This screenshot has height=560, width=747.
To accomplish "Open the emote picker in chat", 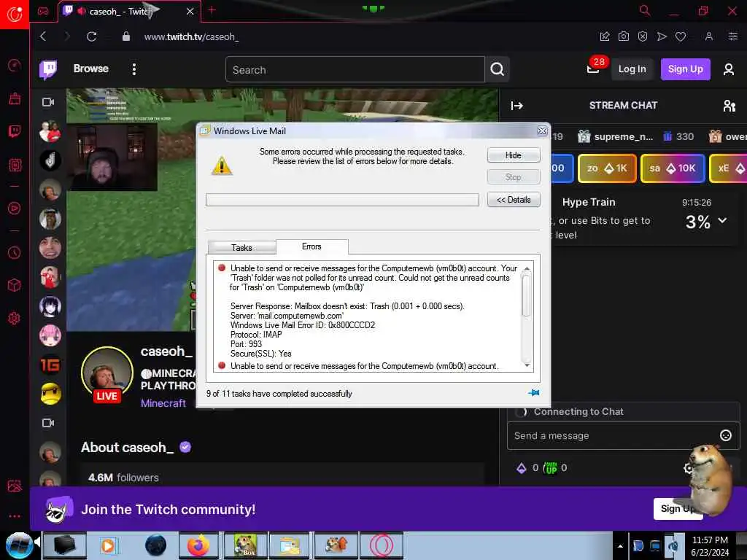I will tap(726, 435).
